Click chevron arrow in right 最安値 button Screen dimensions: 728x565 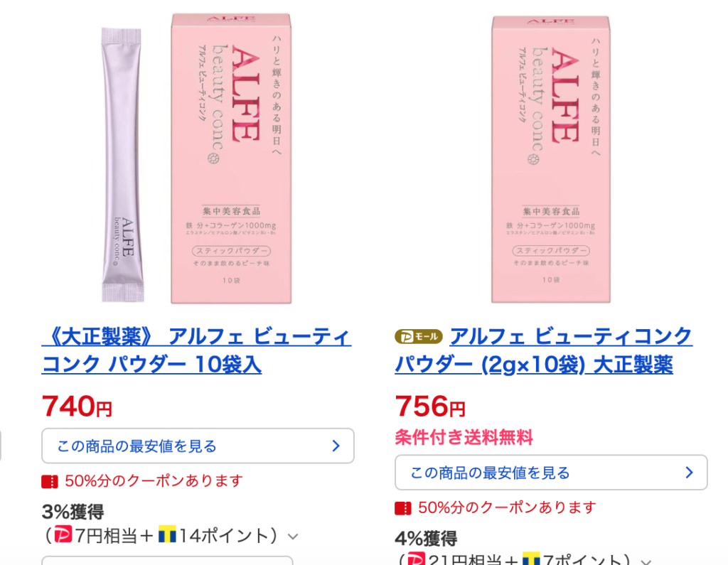coord(690,473)
